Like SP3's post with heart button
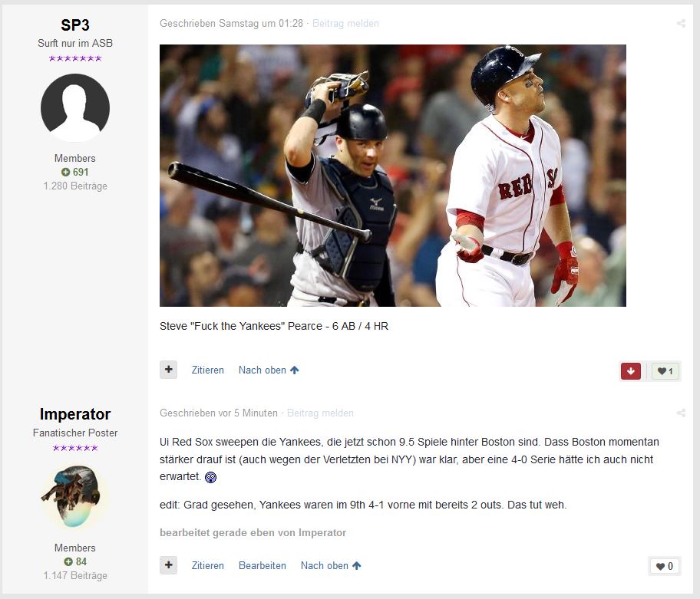The width and height of the screenshot is (700, 599). coord(665,371)
